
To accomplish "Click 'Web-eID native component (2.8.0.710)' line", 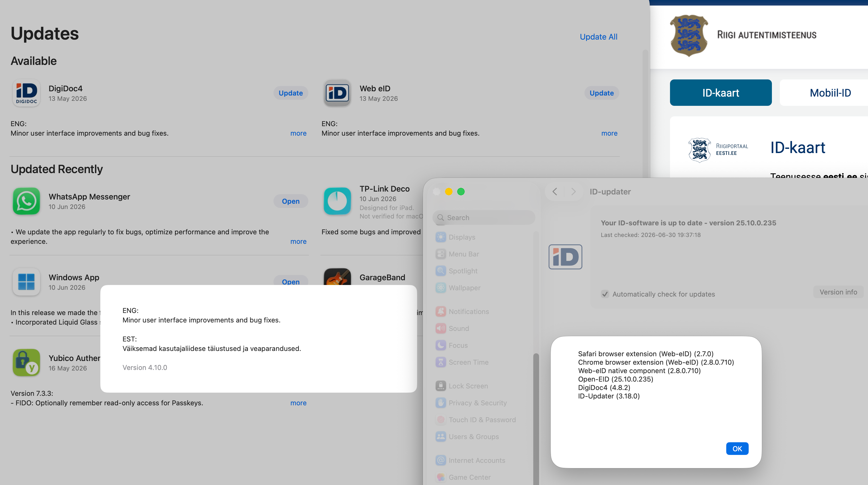I will 639,371.
